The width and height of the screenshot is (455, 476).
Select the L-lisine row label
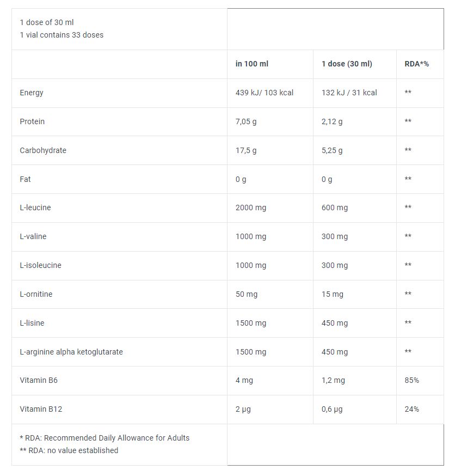(32, 323)
